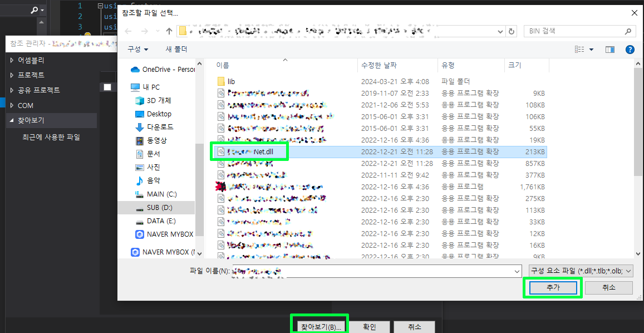Open the 3D 개체 folder
The height and width of the screenshot is (333, 644).
tap(153, 100)
